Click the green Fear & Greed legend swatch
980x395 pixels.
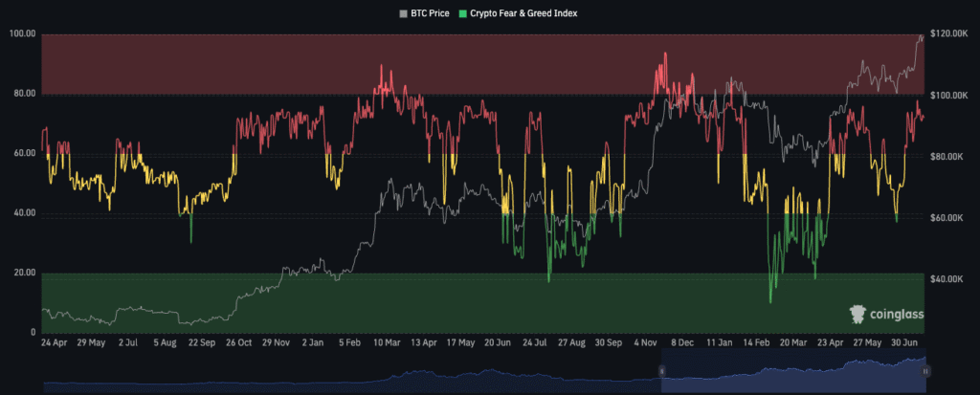click(x=464, y=13)
